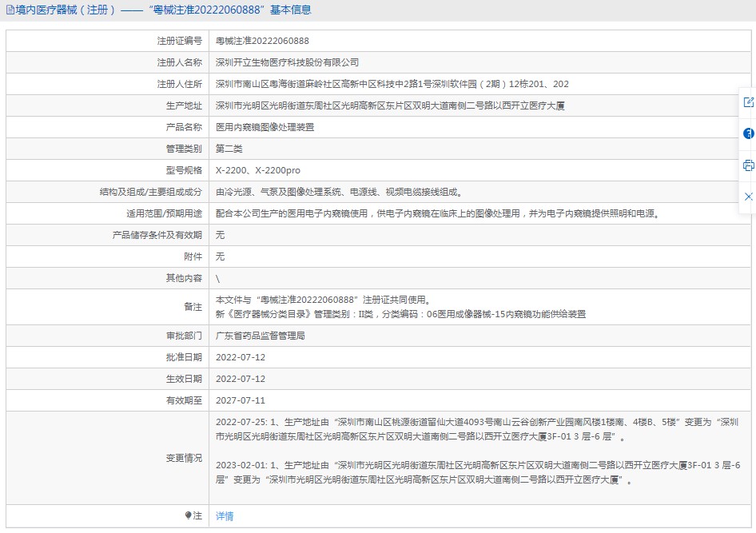Click the 变更情况 label

184,458
